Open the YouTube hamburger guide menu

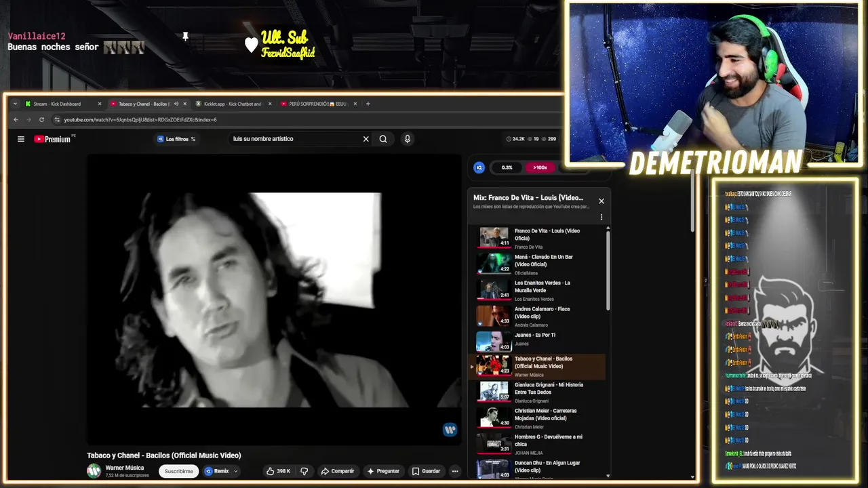tap(21, 139)
